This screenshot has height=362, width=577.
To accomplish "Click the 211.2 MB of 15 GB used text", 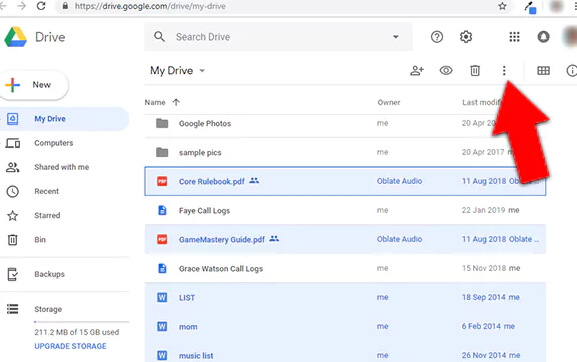I will 77,332.
